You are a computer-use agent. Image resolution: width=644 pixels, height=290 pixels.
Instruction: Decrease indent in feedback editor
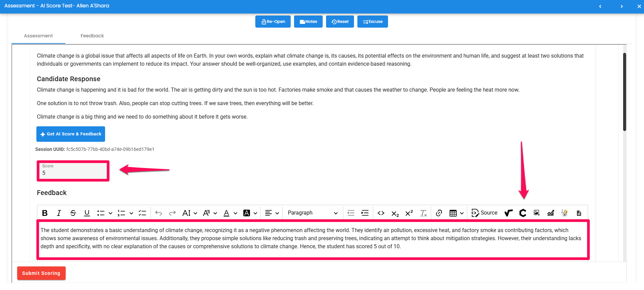coord(351,213)
